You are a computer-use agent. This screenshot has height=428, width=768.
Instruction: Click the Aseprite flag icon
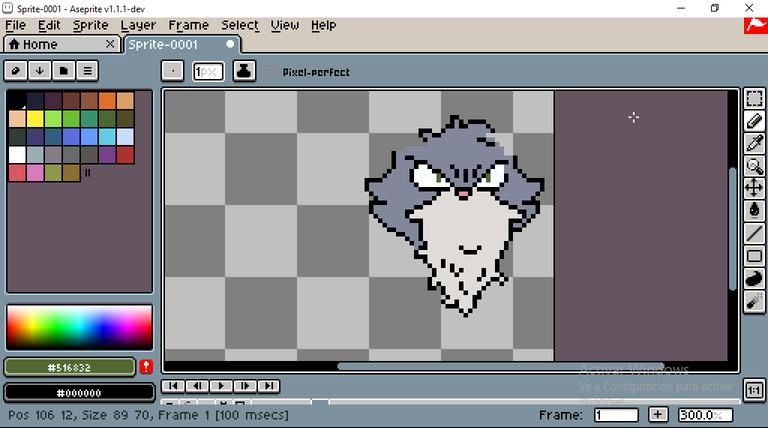(x=756, y=25)
